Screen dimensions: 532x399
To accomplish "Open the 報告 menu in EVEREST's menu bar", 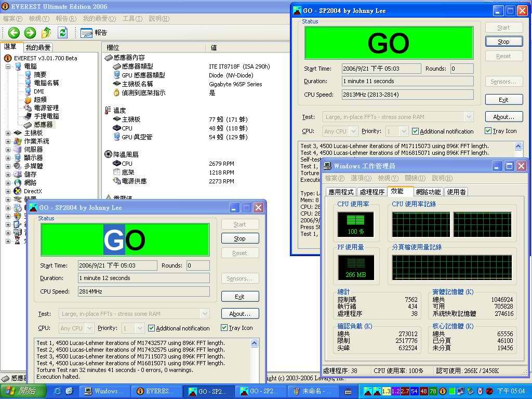I will click(x=66, y=19).
